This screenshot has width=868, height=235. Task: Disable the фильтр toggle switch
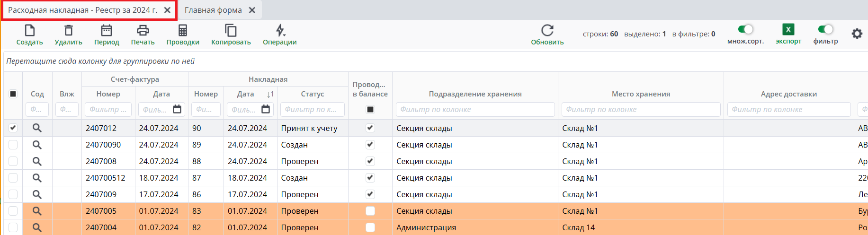tap(825, 29)
